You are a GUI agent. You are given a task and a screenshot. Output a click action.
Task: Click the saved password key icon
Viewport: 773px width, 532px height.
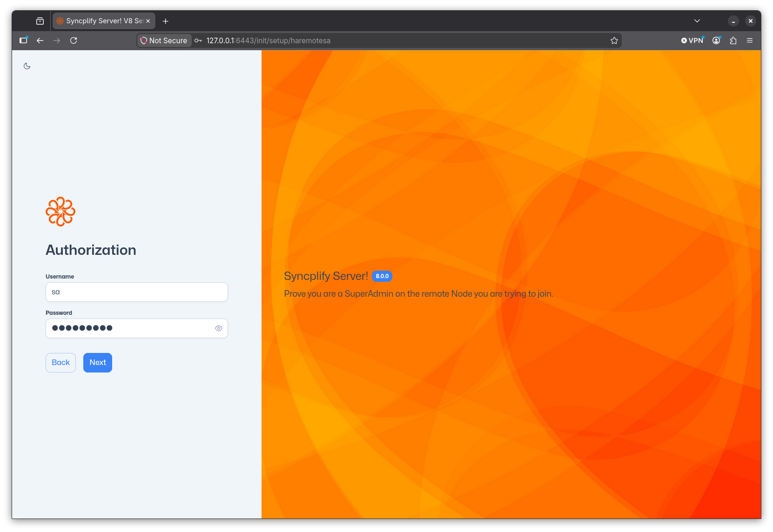point(198,40)
